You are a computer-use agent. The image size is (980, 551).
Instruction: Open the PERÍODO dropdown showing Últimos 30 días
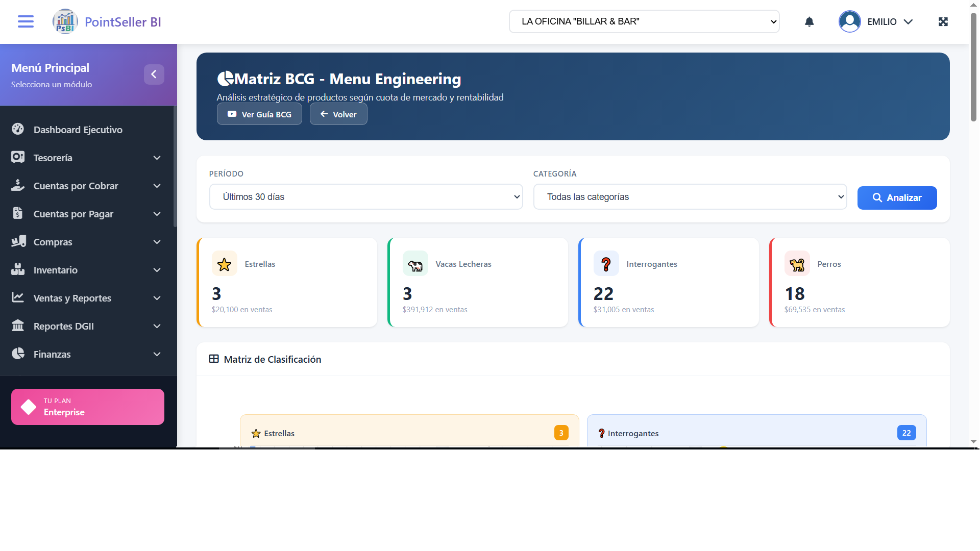(365, 196)
